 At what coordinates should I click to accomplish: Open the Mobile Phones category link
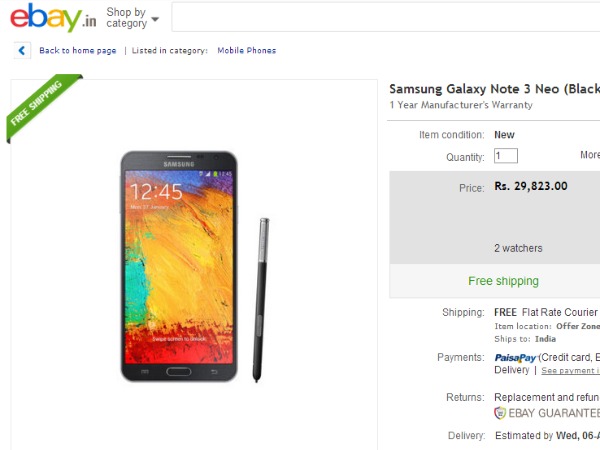click(x=246, y=50)
